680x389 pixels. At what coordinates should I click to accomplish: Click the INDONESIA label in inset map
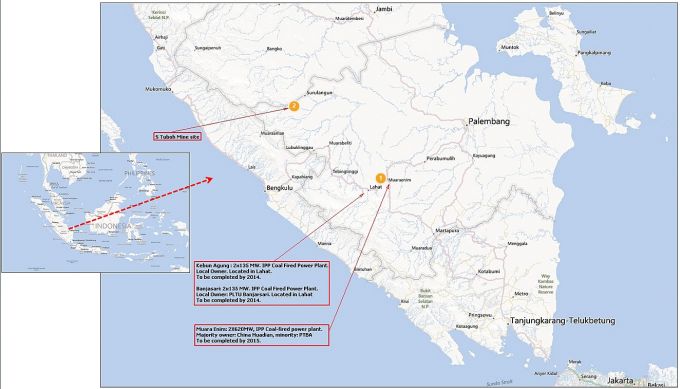pos(113,226)
